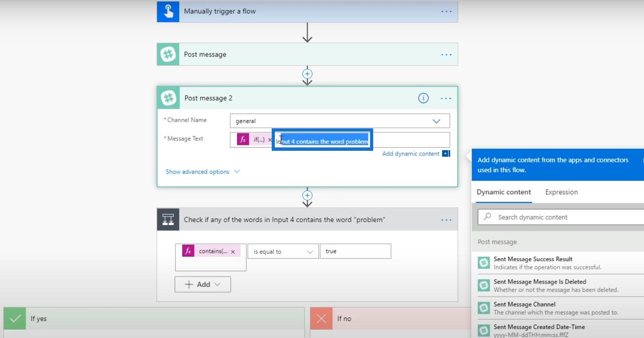Image resolution: width=644 pixels, height=338 pixels.
Task: Click search magnifier icon in dynamic content
Action: (x=487, y=217)
